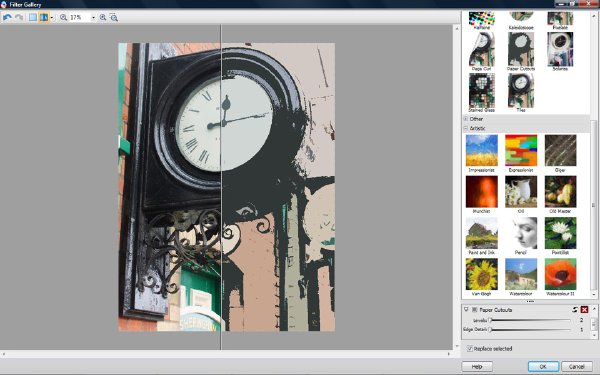Click the filter settings panel scroll down arrow

tap(594, 336)
